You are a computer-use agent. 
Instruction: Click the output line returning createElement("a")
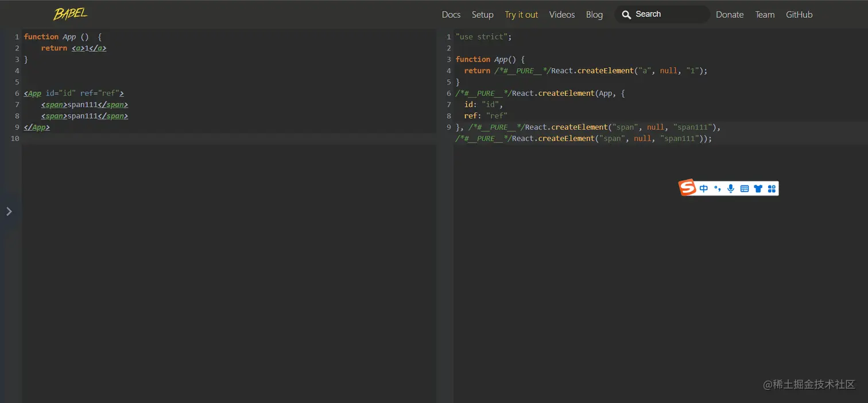[x=586, y=71]
